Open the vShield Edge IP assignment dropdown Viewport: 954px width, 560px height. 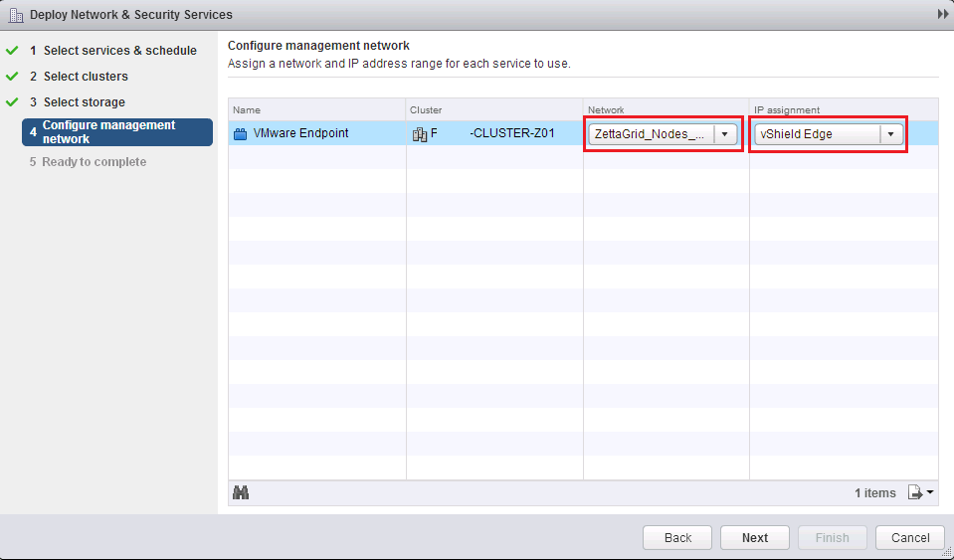829,134
